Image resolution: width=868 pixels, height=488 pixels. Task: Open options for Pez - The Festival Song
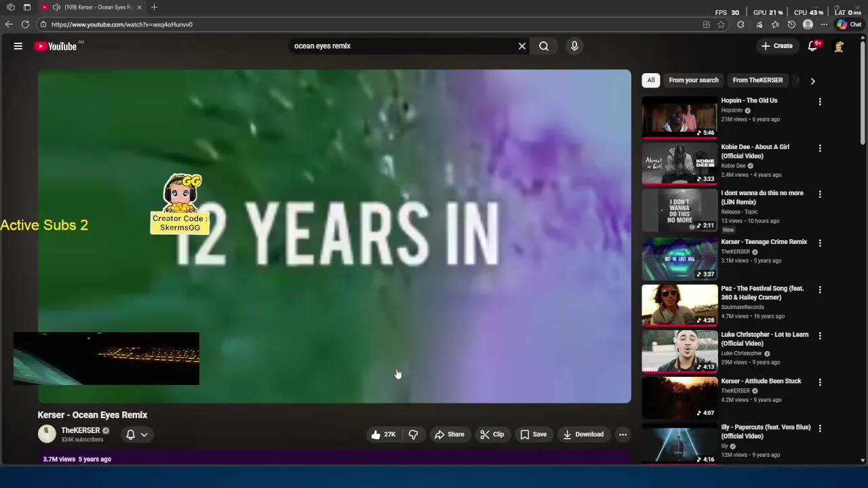(x=820, y=289)
